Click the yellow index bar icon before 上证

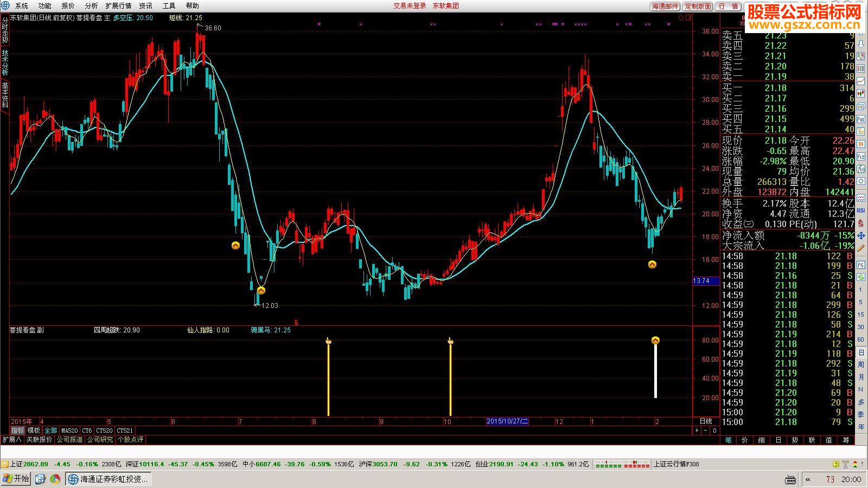(4, 464)
